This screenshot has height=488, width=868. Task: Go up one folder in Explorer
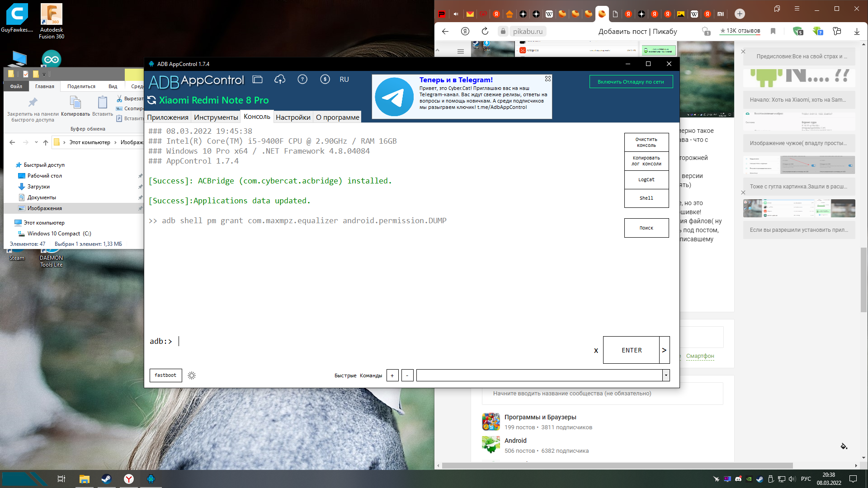click(x=45, y=142)
